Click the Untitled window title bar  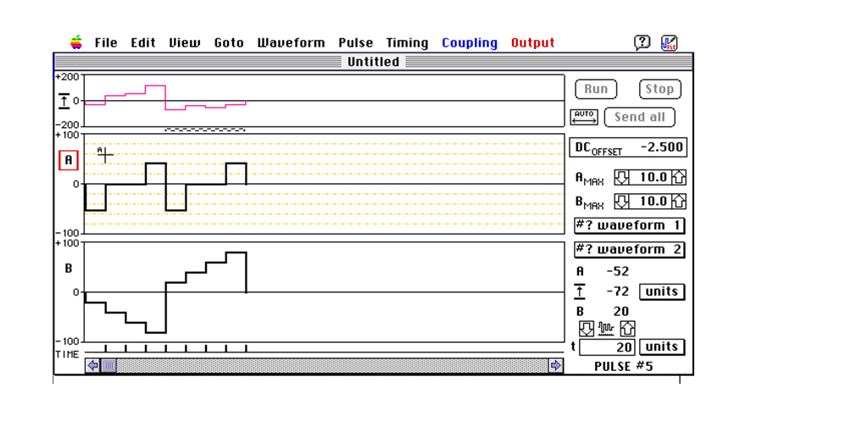tap(374, 61)
